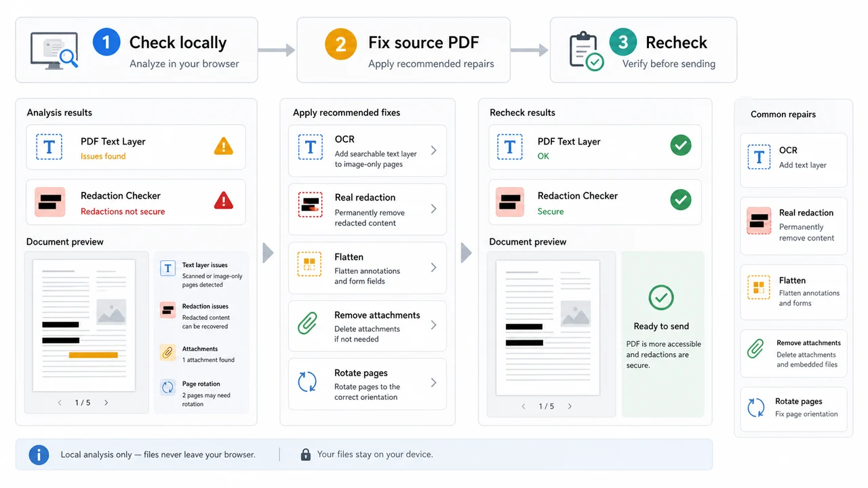868x488 pixels.
Task: Click Flatten icon in Apply recommended fixes
Action: click(x=310, y=264)
